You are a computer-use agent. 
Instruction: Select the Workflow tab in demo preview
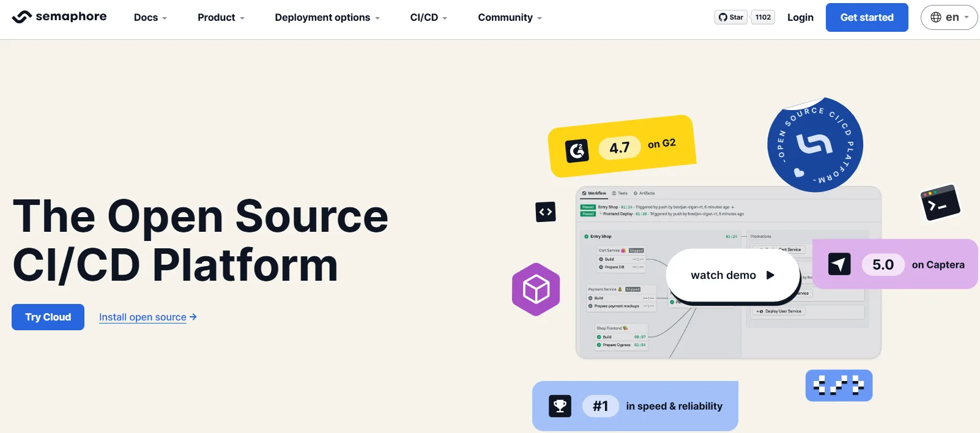[x=594, y=193]
